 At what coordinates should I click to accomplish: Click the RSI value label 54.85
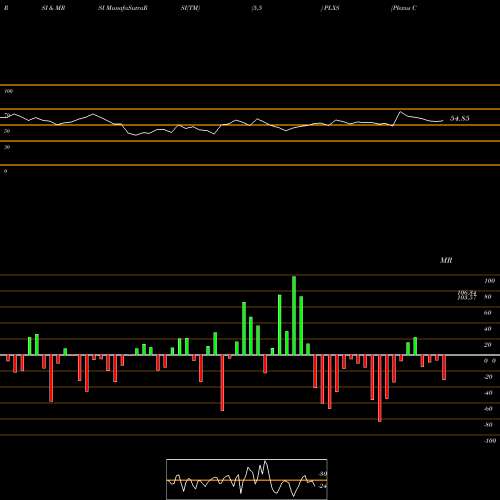tap(460, 118)
